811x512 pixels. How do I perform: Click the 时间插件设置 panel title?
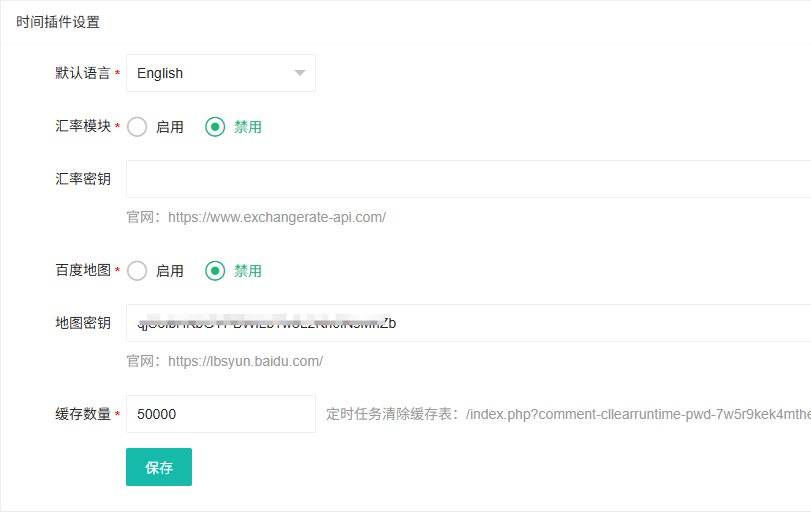tap(58, 21)
